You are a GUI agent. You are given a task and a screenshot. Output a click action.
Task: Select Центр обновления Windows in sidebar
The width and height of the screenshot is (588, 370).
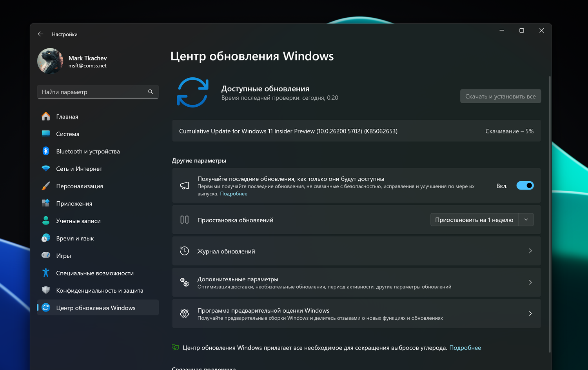click(x=98, y=308)
